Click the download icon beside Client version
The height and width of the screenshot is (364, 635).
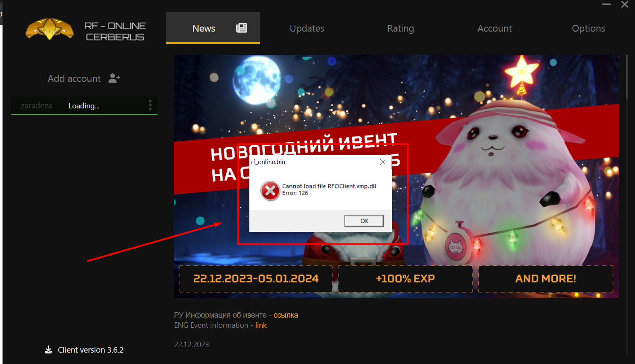(x=49, y=350)
